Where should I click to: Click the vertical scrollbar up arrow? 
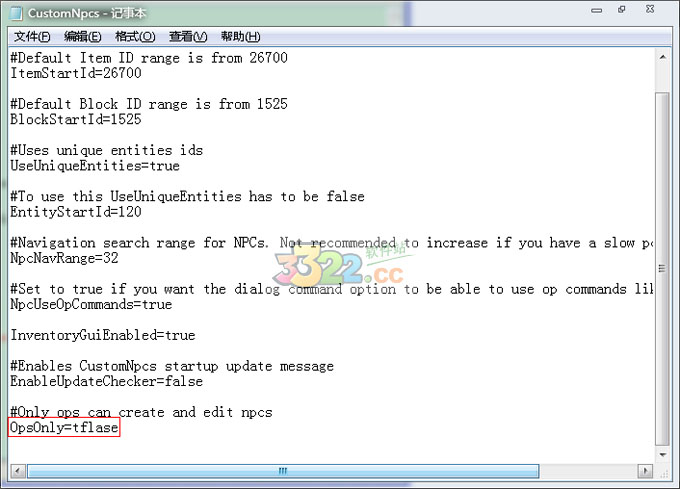pyautogui.click(x=662, y=57)
